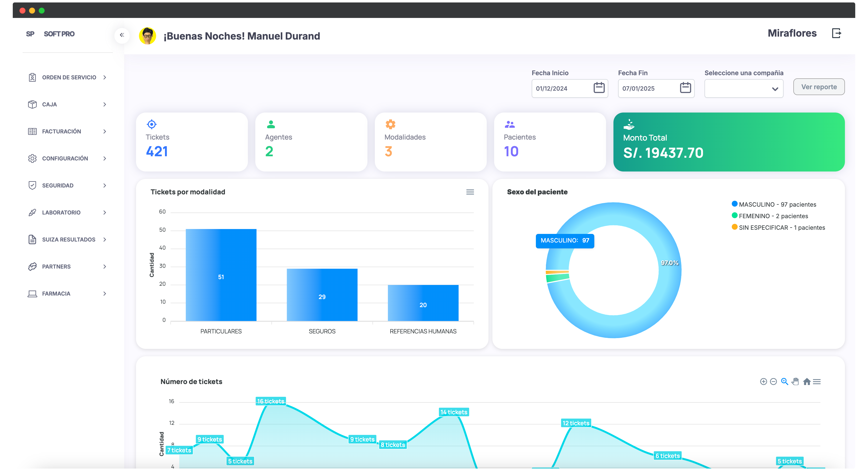Expand the Caja submenu chevron
This screenshot has width=868, height=471.
click(x=105, y=104)
